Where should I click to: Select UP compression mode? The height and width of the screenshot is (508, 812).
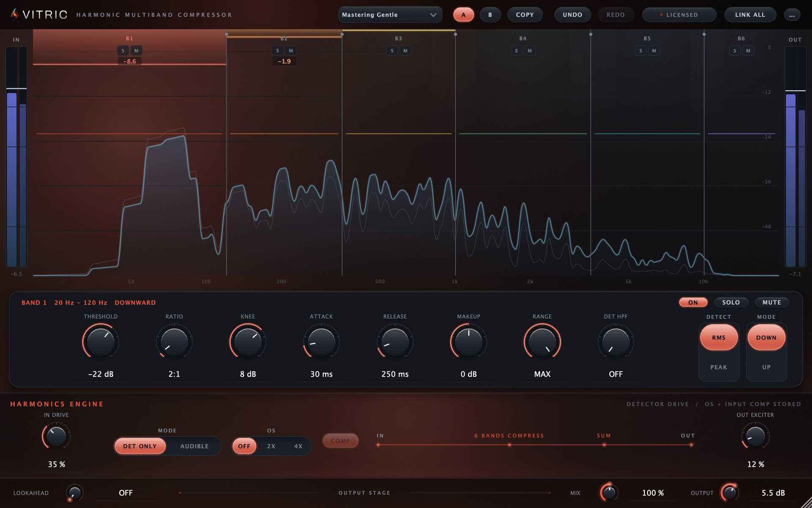[x=766, y=367]
